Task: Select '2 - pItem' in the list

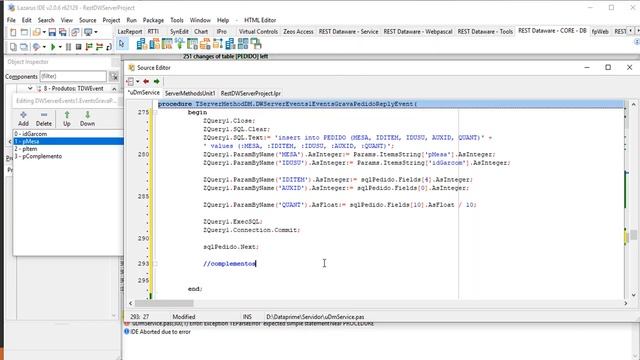Action: (68, 149)
